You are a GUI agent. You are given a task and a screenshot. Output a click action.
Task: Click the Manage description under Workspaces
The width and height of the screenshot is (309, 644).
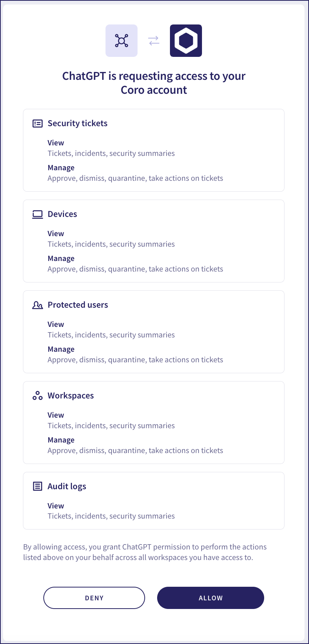pos(135,450)
